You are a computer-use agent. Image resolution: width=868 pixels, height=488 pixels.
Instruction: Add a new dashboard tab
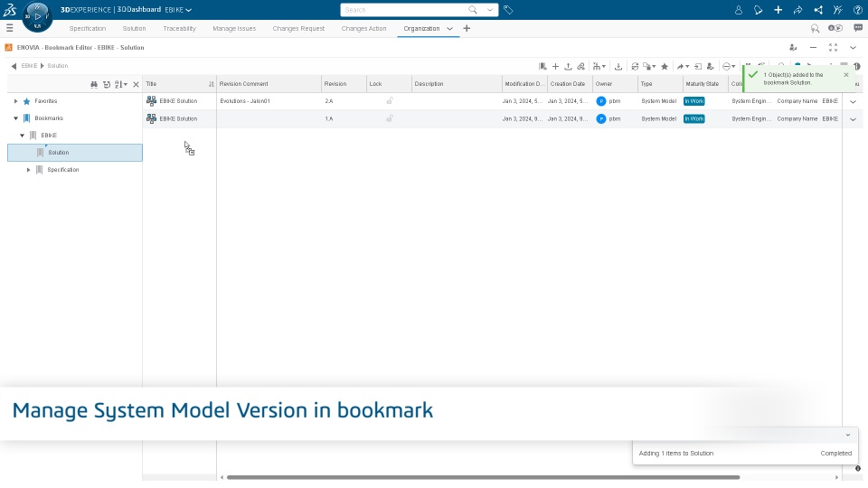click(x=467, y=28)
